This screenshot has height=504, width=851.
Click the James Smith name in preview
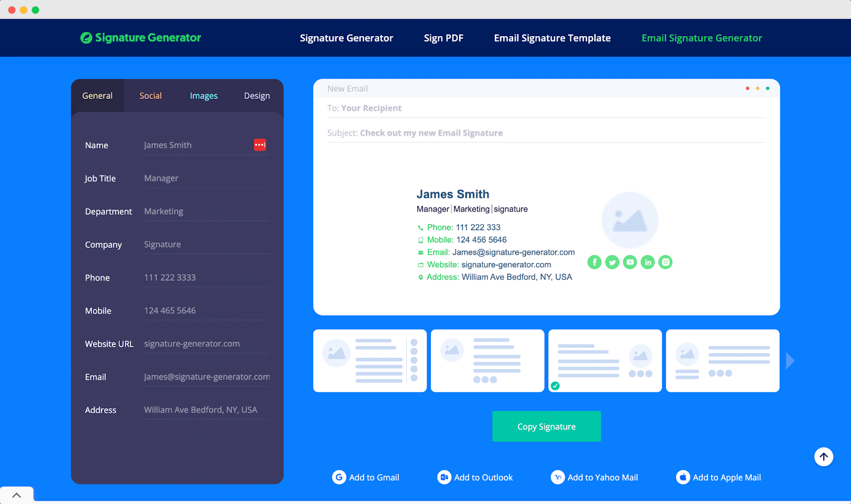453,194
